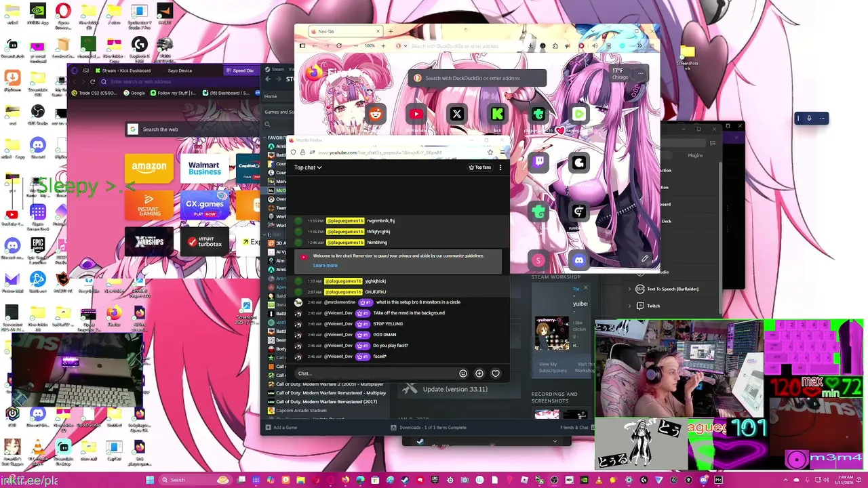Click the customize pencil icon on new tab
The image size is (868, 488).
(x=645, y=258)
